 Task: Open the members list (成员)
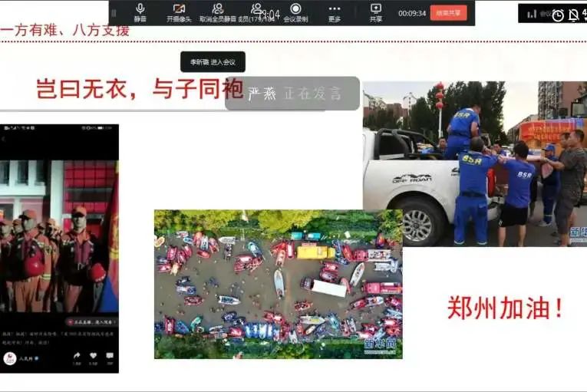(x=256, y=13)
